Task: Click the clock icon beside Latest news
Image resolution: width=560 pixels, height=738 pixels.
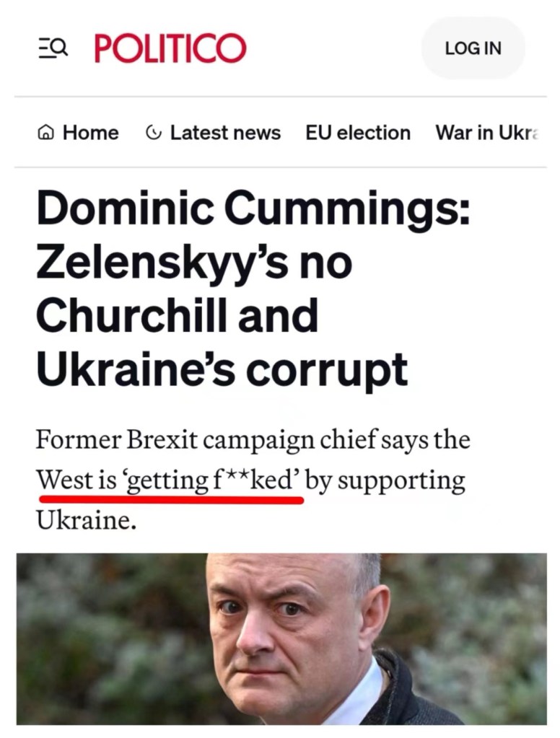Action: 153,133
